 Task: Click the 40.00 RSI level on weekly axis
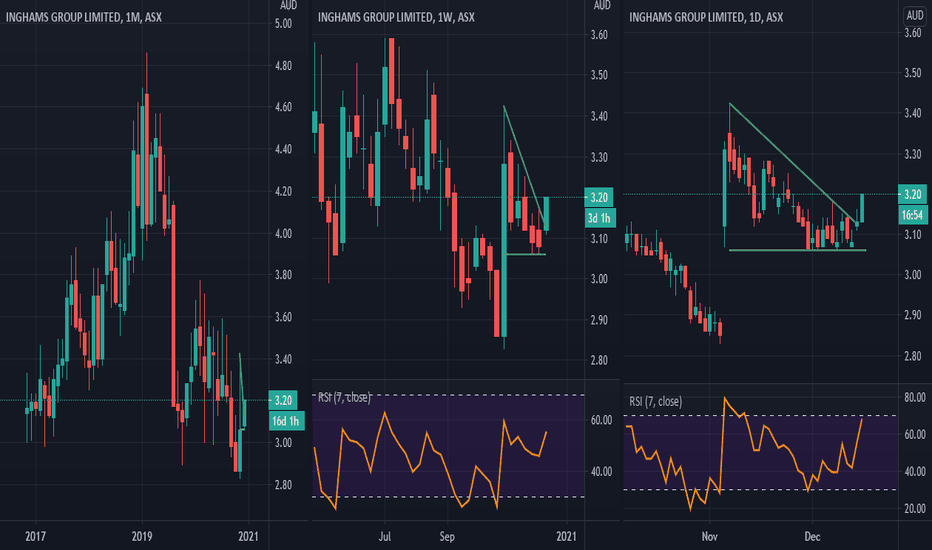(x=601, y=472)
